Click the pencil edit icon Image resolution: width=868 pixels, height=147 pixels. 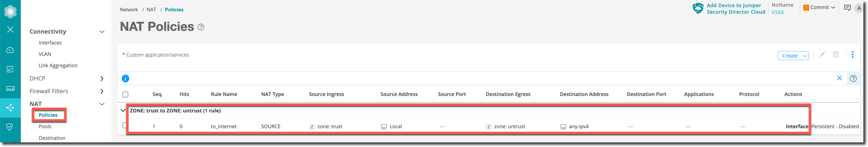(822, 55)
